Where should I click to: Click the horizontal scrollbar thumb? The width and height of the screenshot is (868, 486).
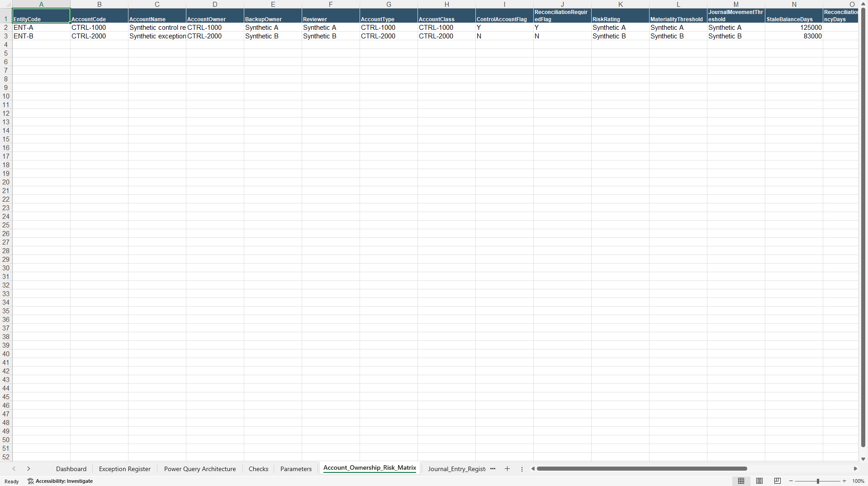click(x=642, y=469)
